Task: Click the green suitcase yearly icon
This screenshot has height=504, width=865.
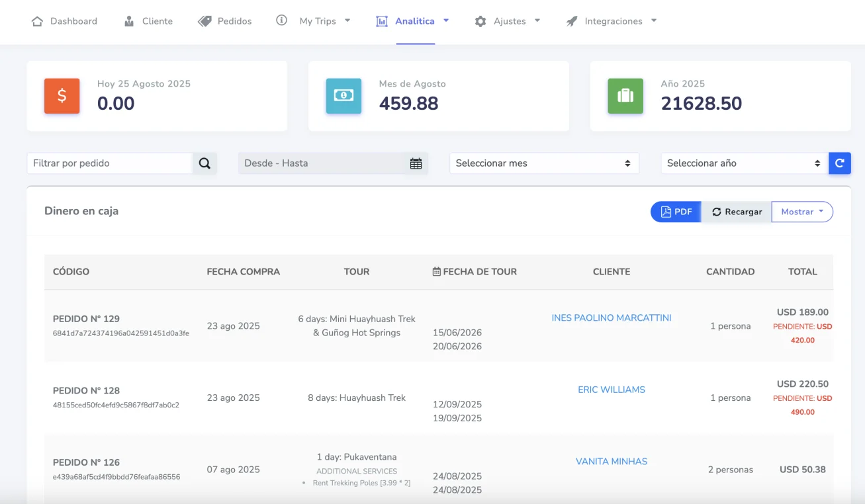Action: 625,96
